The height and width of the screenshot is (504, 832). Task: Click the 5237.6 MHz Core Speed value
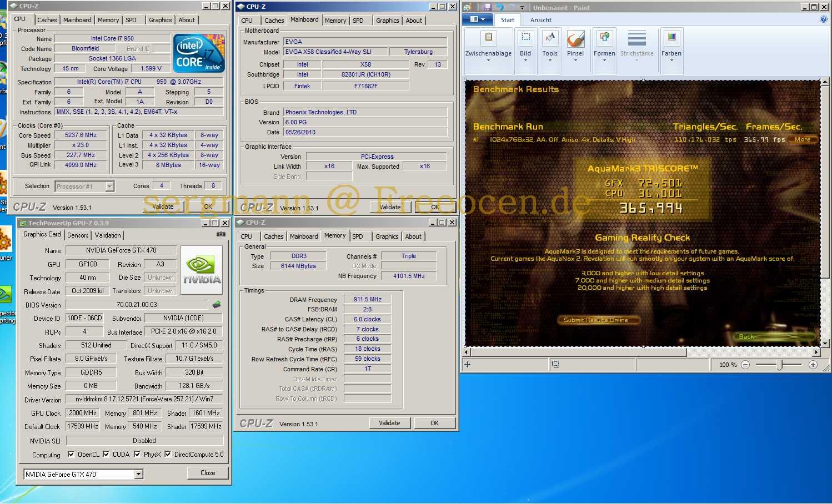(81, 135)
